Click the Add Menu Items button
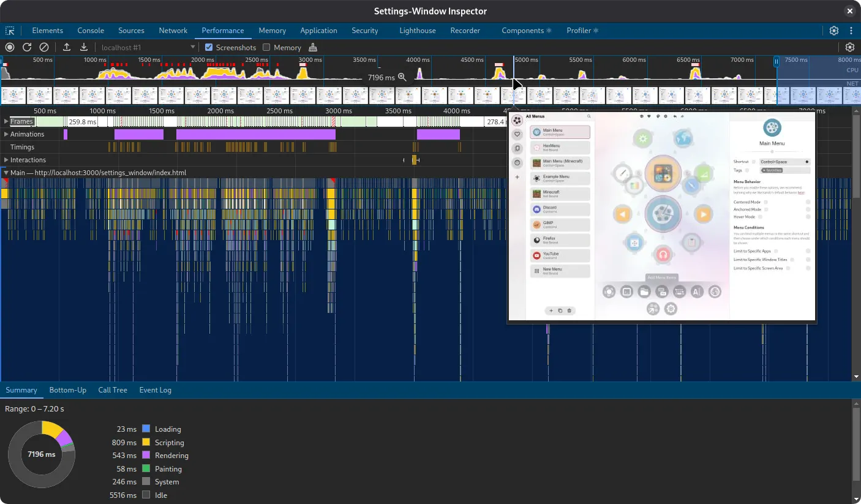The width and height of the screenshot is (861, 504). pyautogui.click(x=662, y=277)
